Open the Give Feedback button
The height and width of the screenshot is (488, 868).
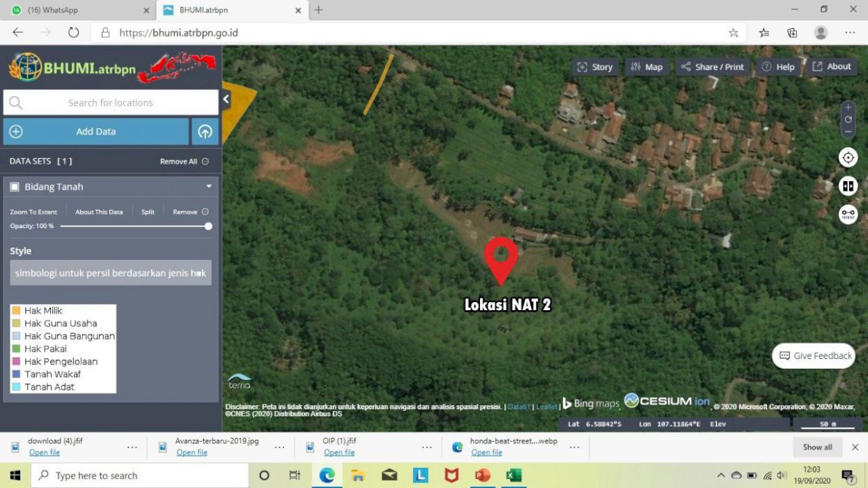pyautogui.click(x=813, y=356)
